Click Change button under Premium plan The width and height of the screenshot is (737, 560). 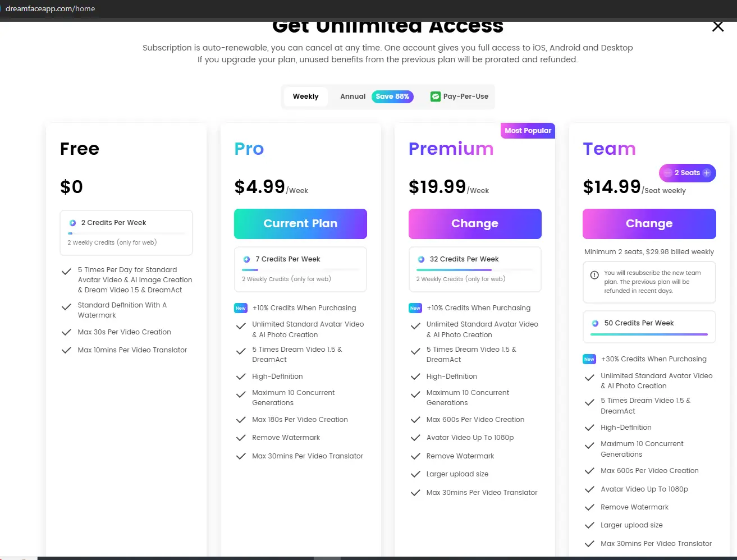tap(475, 223)
